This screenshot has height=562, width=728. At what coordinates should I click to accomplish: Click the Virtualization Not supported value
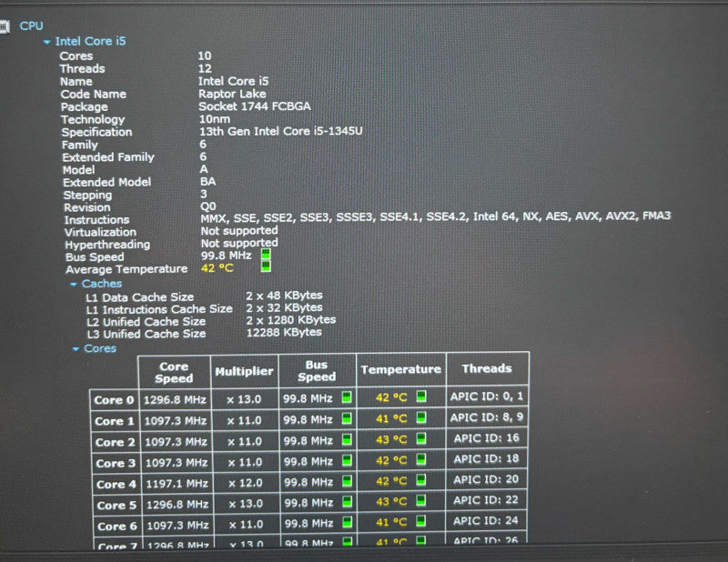(x=239, y=231)
